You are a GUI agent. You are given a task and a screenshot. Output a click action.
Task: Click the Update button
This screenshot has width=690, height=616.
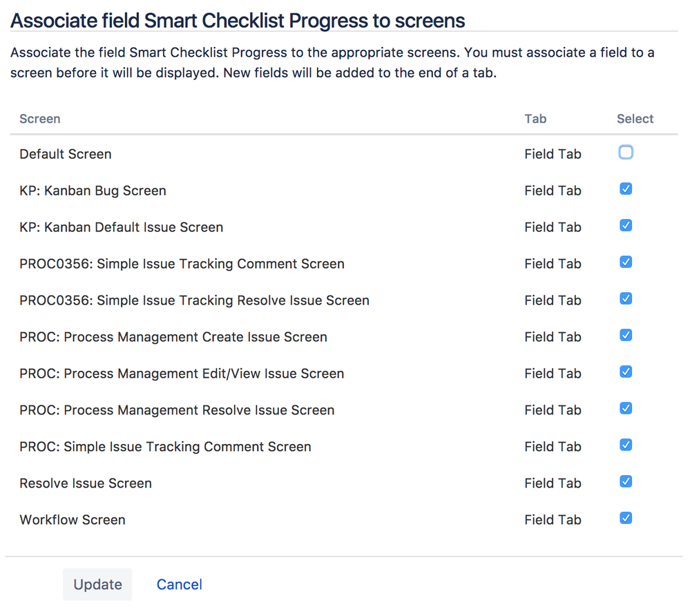click(x=97, y=584)
